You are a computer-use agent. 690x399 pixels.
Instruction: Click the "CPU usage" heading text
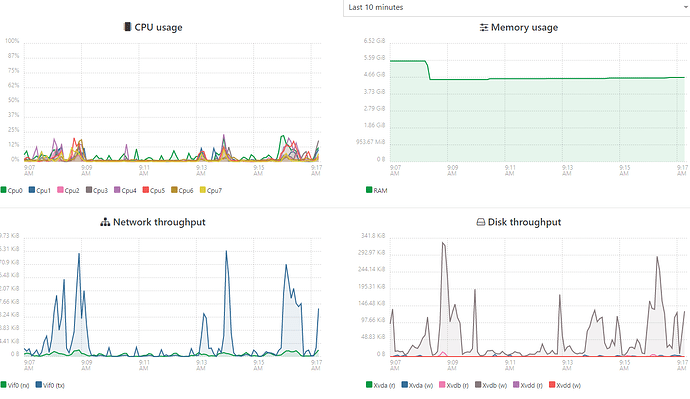tap(158, 27)
